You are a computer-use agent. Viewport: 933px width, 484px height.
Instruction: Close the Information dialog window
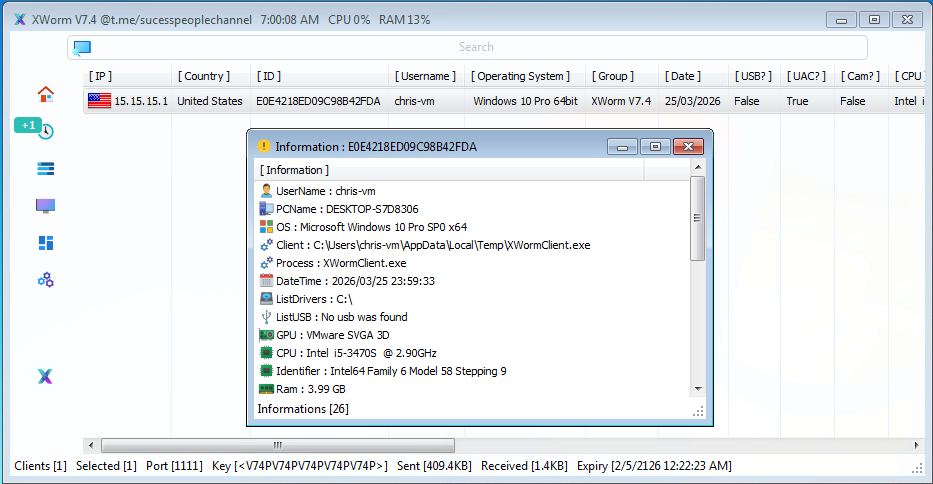pyautogui.click(x=688, y=146)
